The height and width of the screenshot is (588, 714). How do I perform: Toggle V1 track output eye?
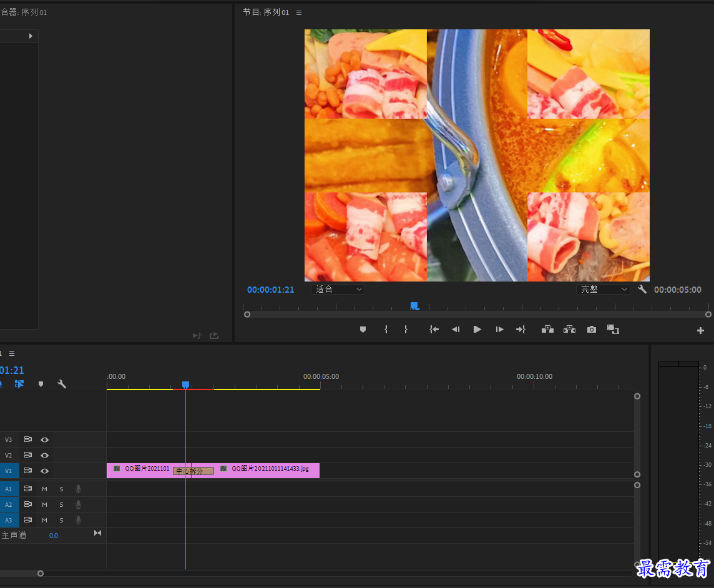coord(45,471)
